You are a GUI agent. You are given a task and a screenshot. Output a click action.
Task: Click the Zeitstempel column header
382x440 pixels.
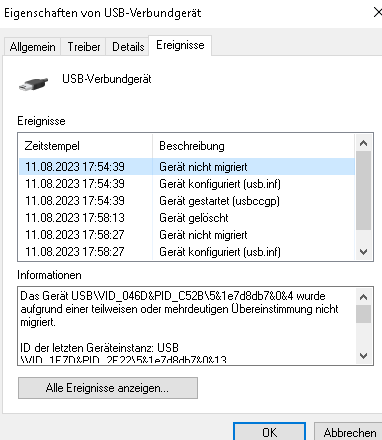coord(86,146)
